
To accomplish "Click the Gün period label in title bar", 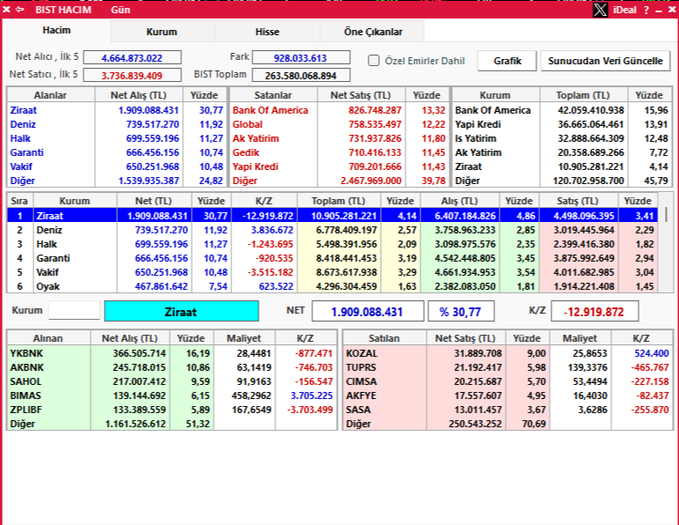I will (120, 10).
